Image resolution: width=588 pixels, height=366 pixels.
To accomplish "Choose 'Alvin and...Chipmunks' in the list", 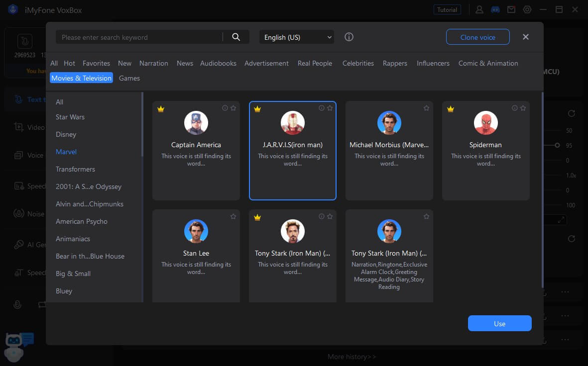I will [90, 204].
